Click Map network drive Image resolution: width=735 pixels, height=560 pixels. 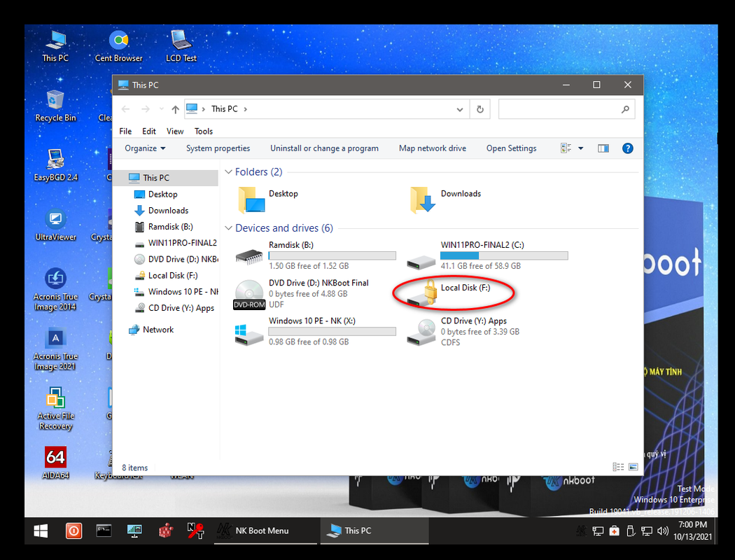click(432, 148)
